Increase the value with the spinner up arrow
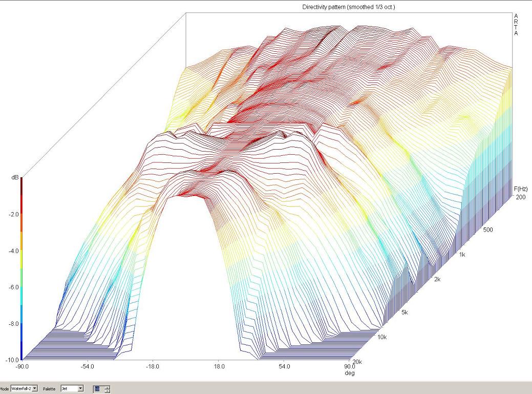Screen dimensions: 532x394 click(107, 387)
